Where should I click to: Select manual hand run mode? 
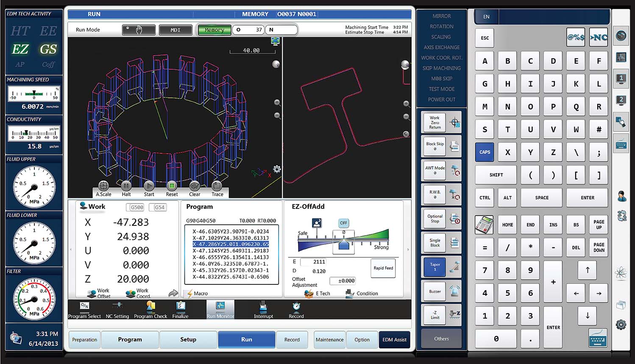pyautogui.click(x=139, y=30)
